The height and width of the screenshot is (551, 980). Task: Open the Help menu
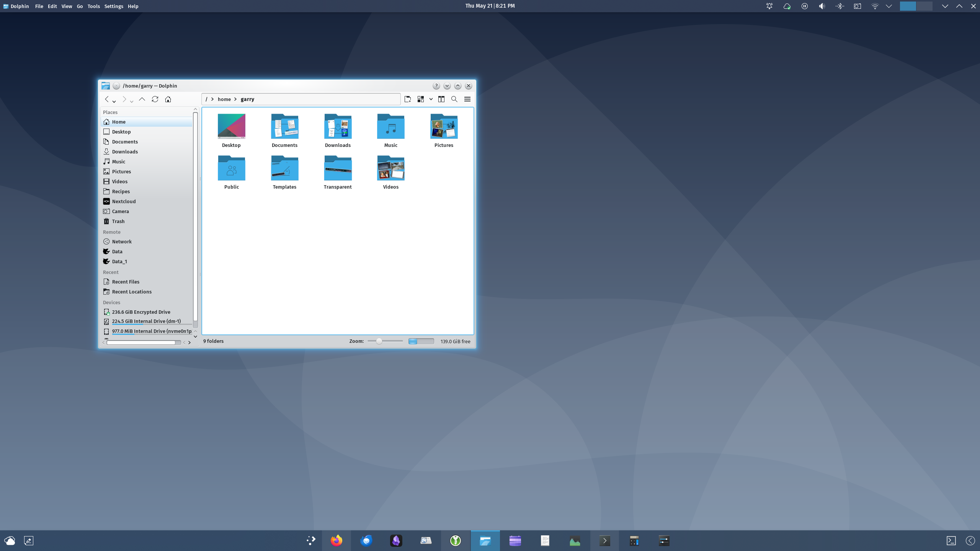click(133, 6)
